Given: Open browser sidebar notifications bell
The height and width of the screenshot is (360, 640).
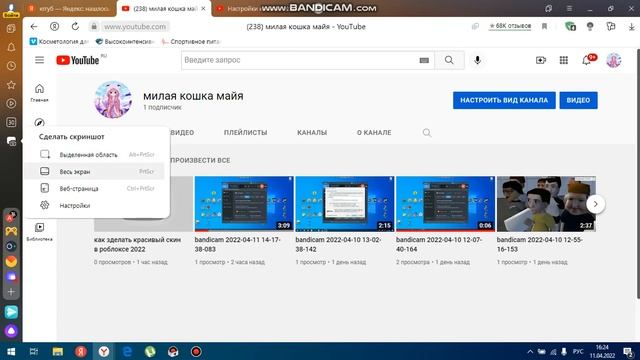Looking at the screenshot, I should tap(11, 47).
